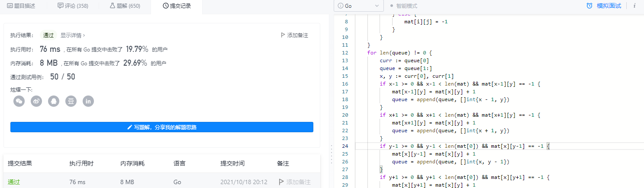The width and height of the screenshot is (644, 188).
Task: Click the 执行用时 column header
Action: click(x=81, y=164)
